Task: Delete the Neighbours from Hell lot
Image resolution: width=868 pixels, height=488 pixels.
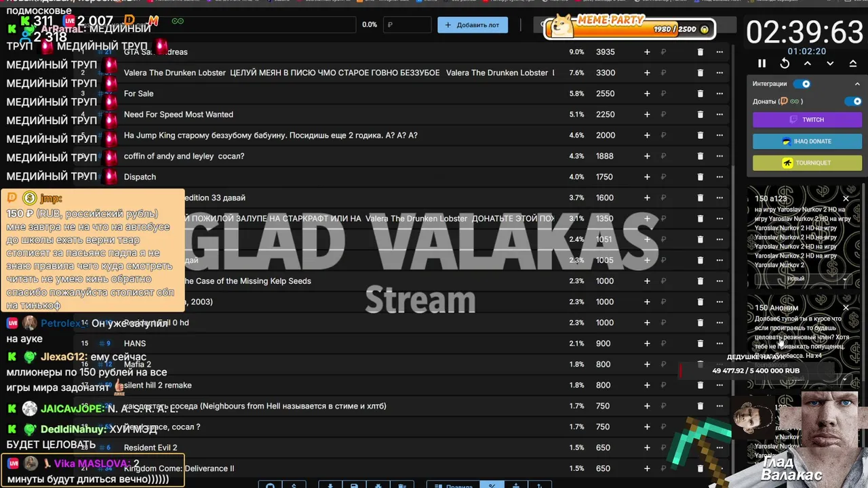Action: pyautogui.click(x=701, y=406)
